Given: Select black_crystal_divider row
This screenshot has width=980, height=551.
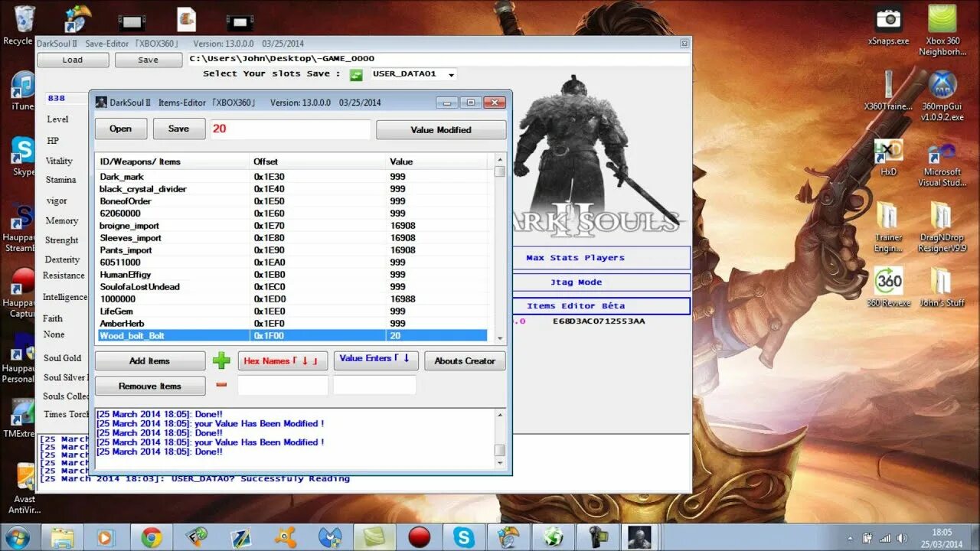Looking at the screenshot, I should coord(292,189).
